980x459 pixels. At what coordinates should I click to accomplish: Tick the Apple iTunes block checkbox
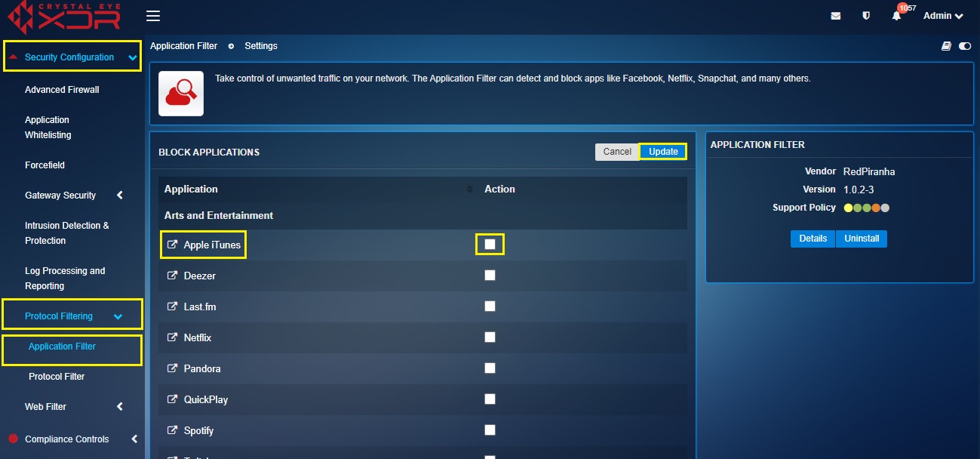[490, 245]
